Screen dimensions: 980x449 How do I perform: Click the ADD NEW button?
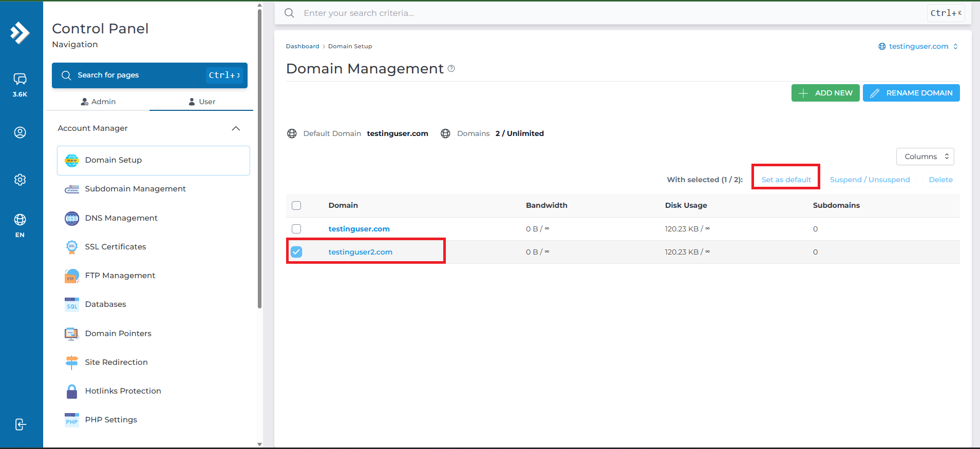(825, 93)
